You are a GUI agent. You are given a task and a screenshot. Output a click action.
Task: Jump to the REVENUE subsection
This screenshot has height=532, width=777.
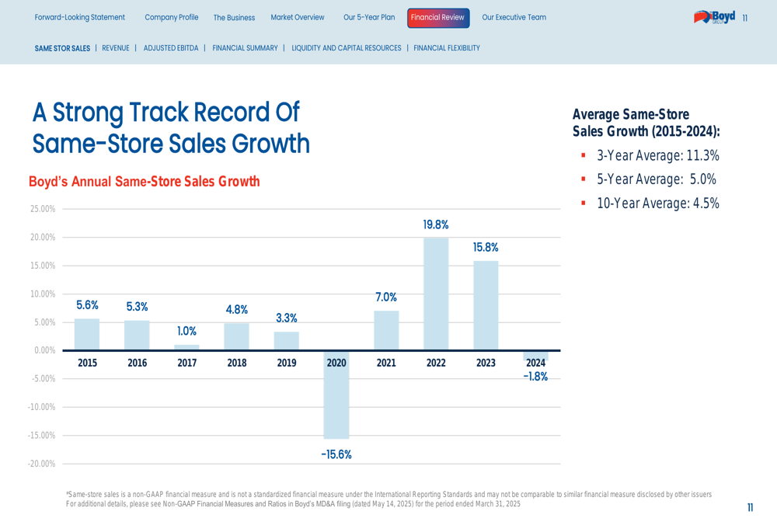pyautogui.click(x=116, y=48)
